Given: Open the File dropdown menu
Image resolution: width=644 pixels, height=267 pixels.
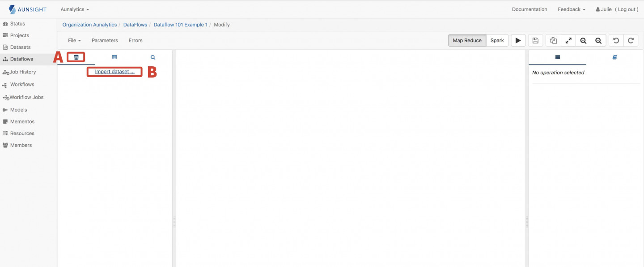Looking at the screenshot, I should [74, 40].
